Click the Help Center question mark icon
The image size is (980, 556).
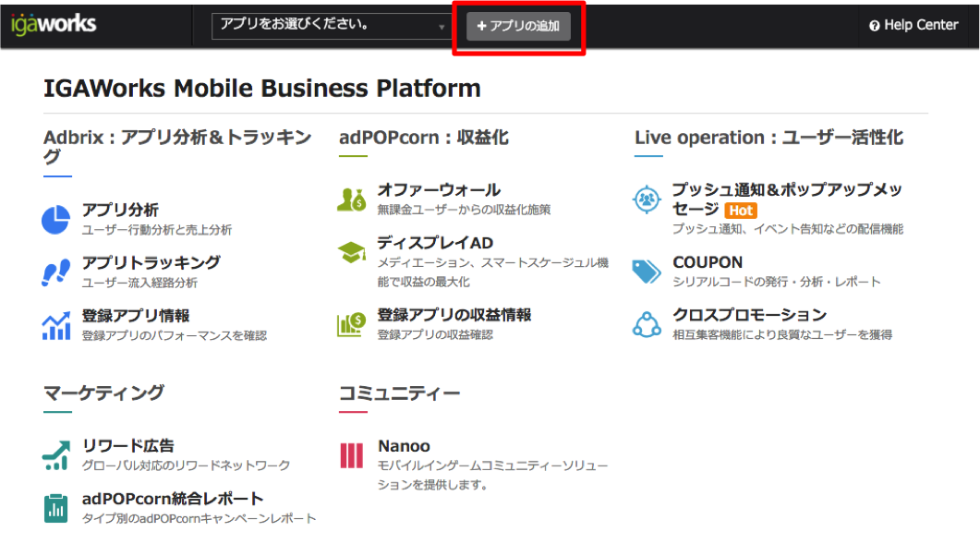point(875,26)
